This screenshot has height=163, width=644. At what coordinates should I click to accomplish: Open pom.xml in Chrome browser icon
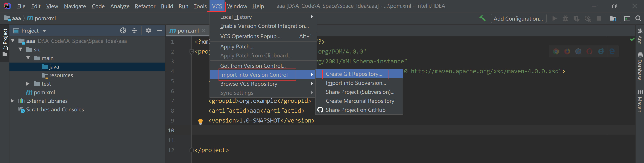click(x=556, y=51)
